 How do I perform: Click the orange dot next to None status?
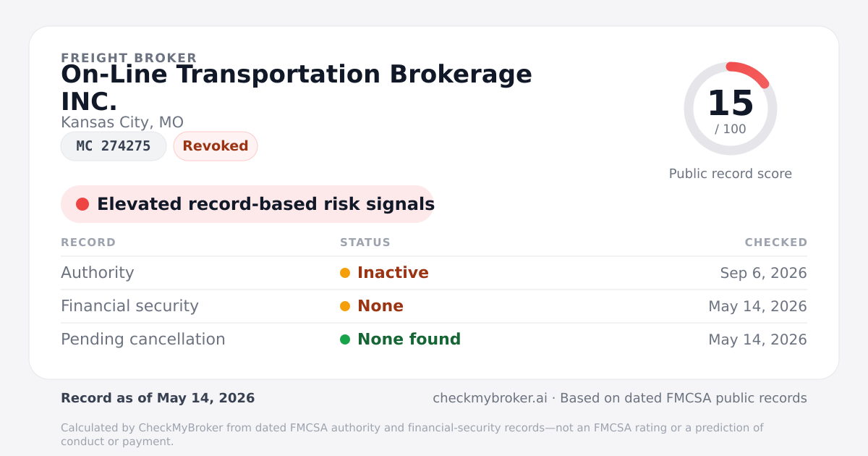point(345,306)
